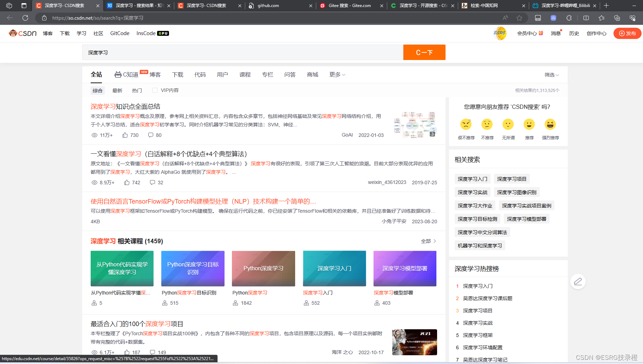Click comment icon showing 32
The height and width of the screenshot is (364, 643).
152,183
